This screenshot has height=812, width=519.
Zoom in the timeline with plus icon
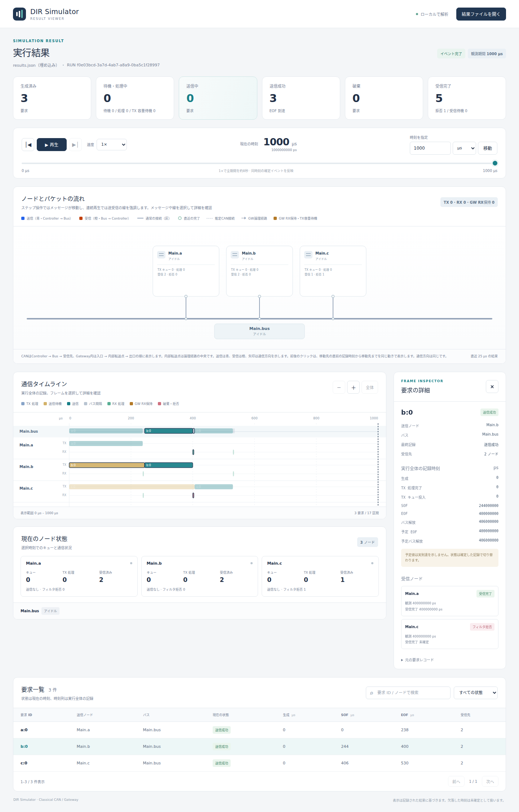353,387
